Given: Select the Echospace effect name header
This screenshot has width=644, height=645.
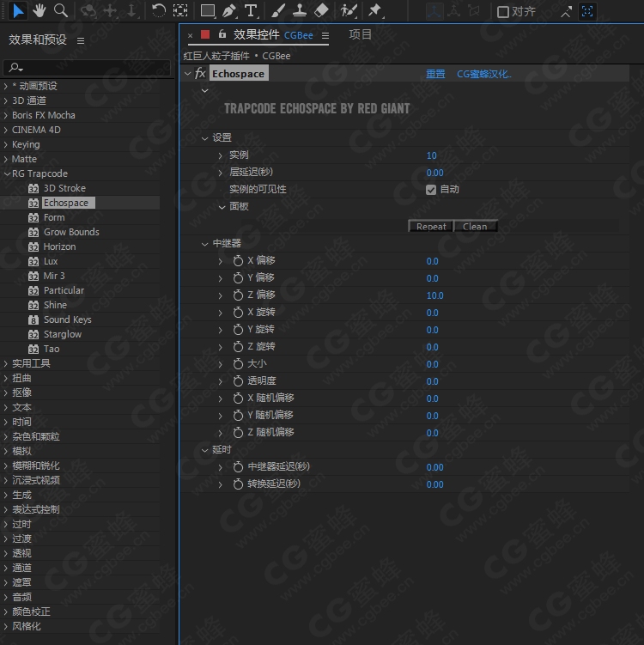Looking at the screenshot, I should tap(239, 74).
